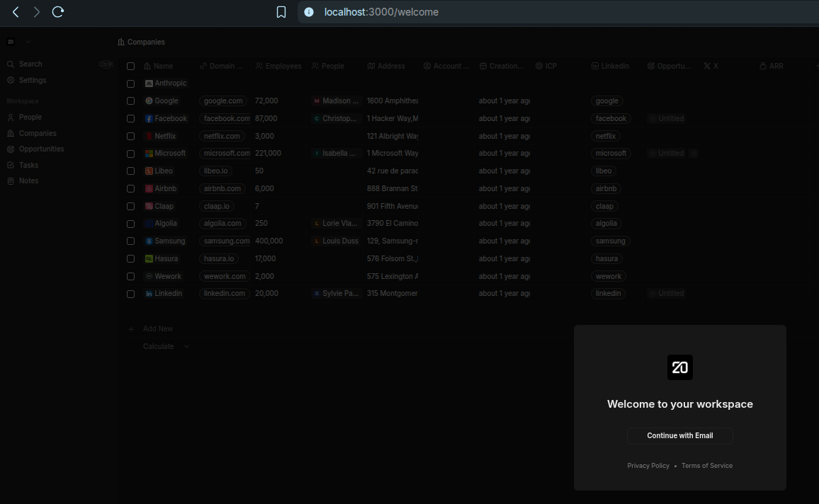Image resolution: width=819 pixels, height=504 pixels.
Task: Select the Samsung row checkbox
Action: point(130,241)
